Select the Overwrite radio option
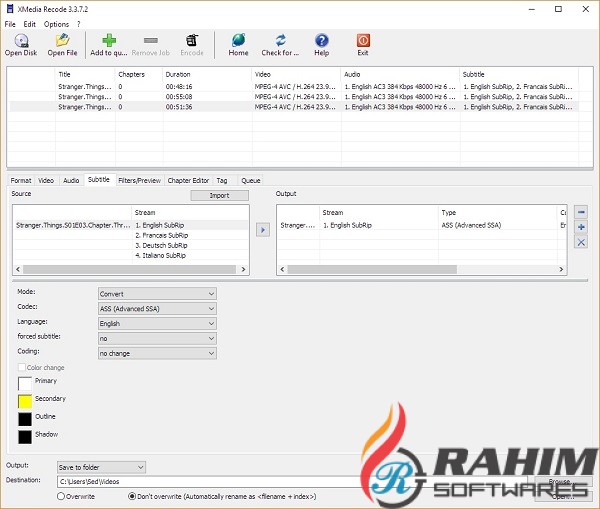The image size is (600, 509). click(x=60, y=496)
